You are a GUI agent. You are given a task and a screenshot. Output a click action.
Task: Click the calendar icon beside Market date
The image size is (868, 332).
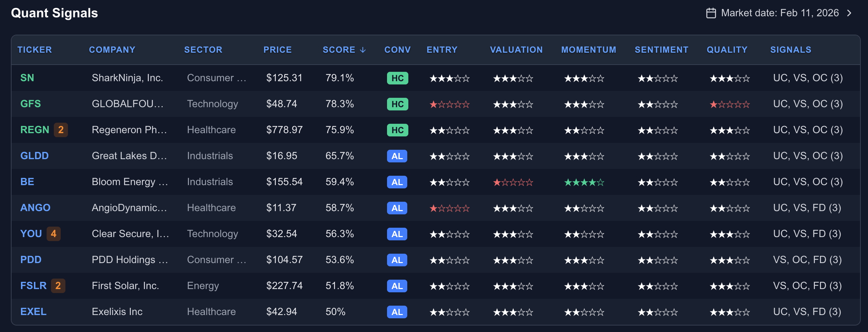(711, 13)
